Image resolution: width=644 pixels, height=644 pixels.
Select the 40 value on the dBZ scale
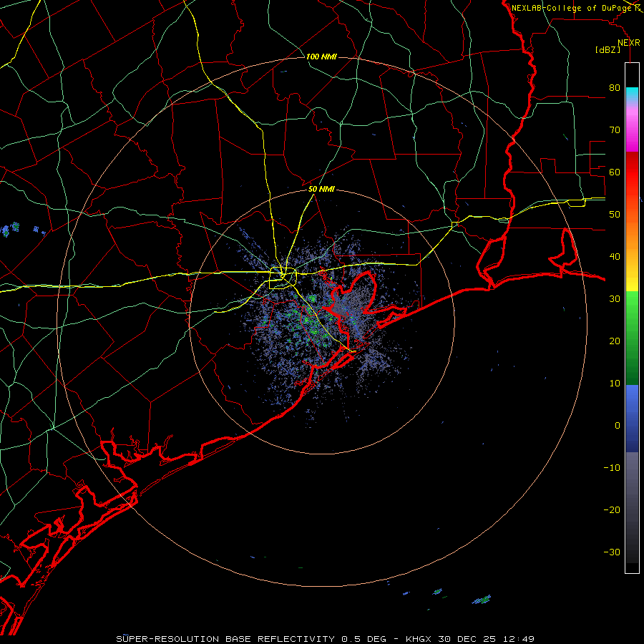tap(615, 257)
